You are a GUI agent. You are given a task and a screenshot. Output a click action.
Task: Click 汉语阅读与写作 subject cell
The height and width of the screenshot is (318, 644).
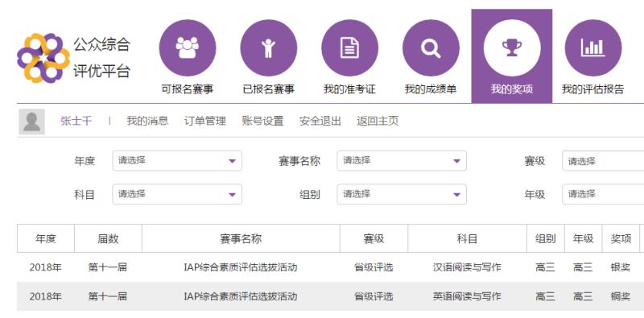[468, 267]
